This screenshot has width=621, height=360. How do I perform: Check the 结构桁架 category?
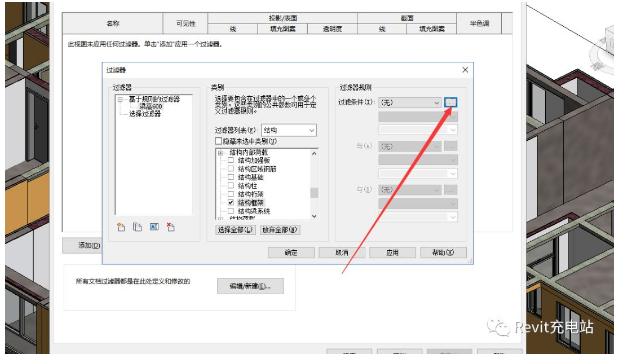coord(231,194)
